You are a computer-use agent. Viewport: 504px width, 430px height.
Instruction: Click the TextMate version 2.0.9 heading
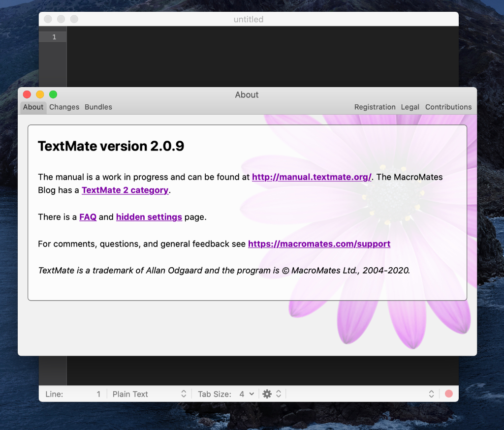111,146
